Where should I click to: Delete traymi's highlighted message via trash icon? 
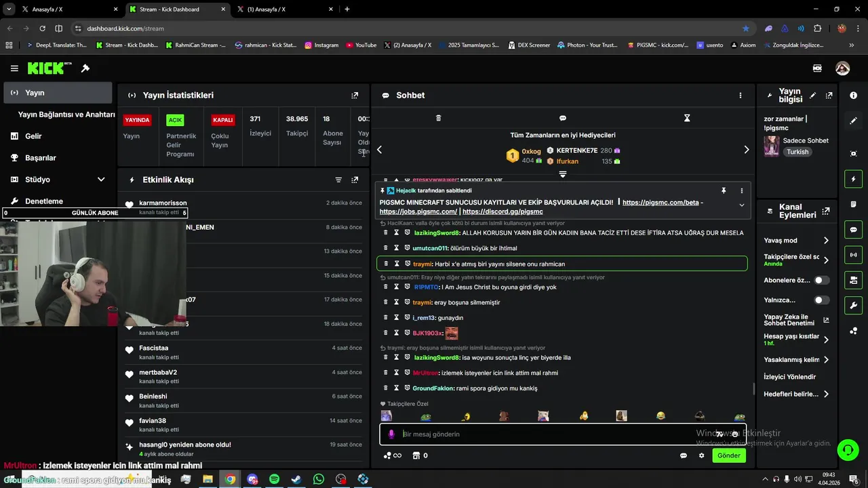coord(386,264)
